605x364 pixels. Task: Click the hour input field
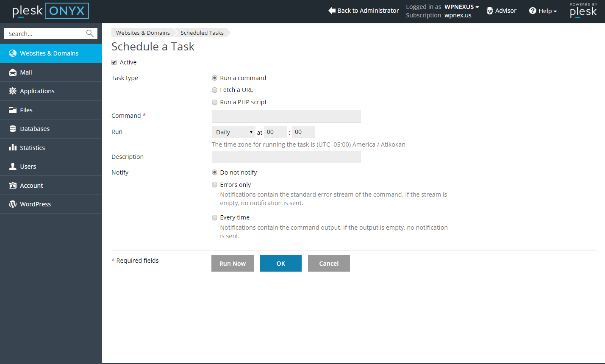point(275,132)
